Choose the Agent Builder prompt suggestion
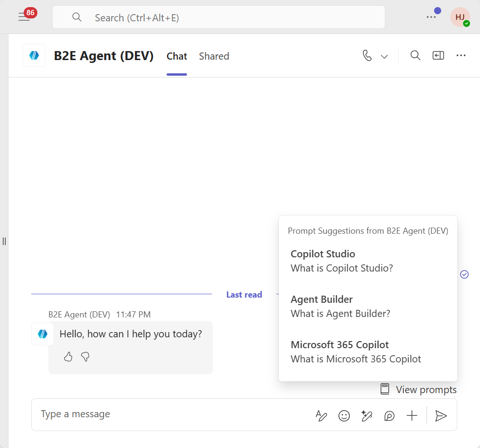Screen dimensions: 480x448 point(340,307)
